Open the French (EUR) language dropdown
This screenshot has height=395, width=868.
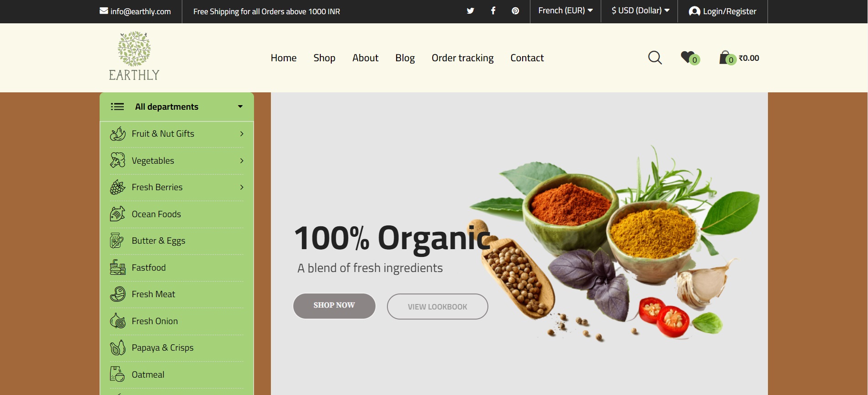pyautogui.click(x=566, y=11)
